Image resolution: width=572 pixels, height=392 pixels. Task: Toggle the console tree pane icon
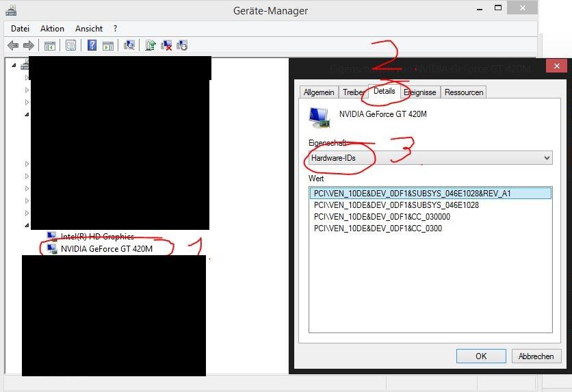(x=50, y=46)
